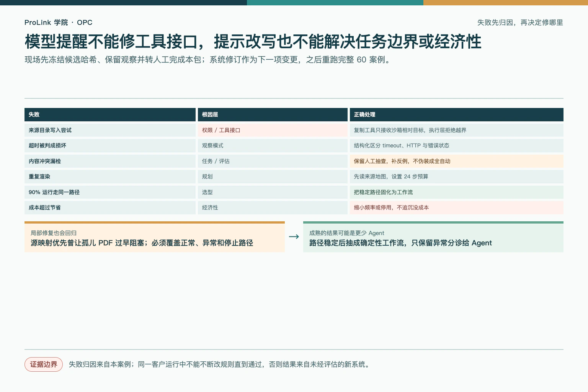Click the cell 结构化区分 timeout、HTTP 与错误状态

(457, 145)
